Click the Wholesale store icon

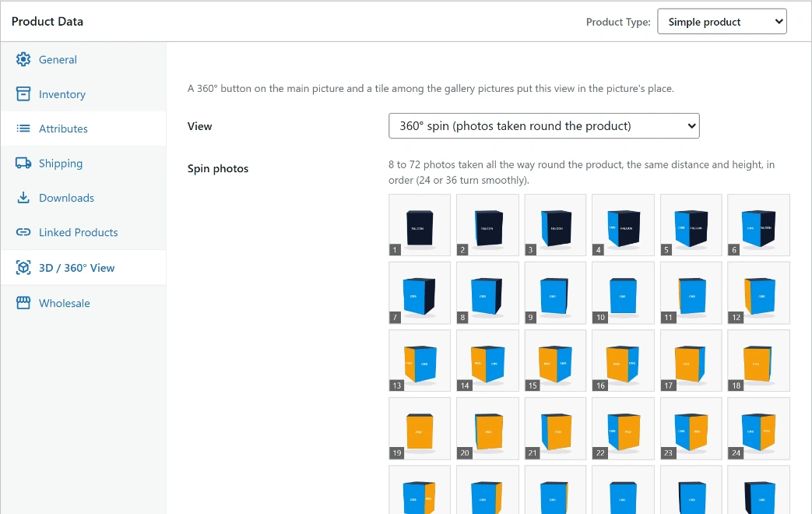tap(23, 303)
